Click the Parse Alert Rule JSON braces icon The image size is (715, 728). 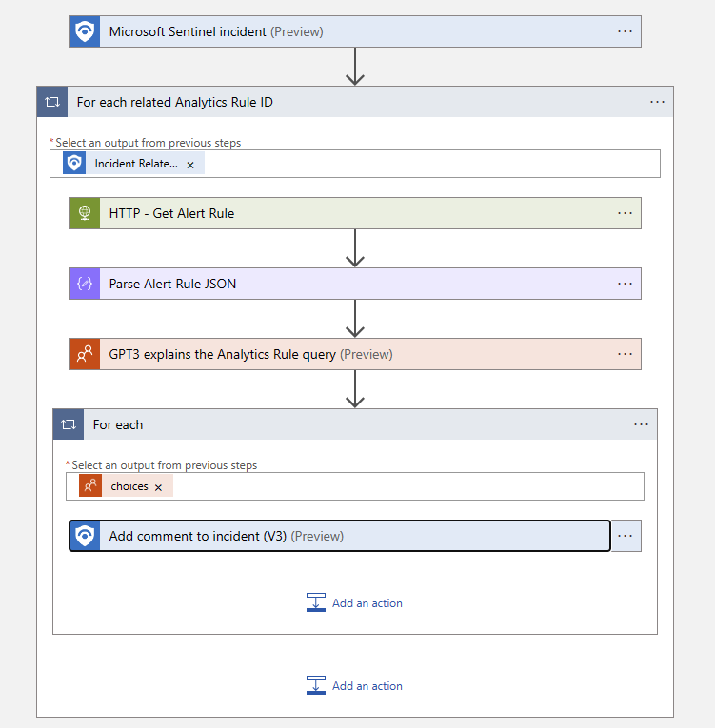(x=85, y=284)
